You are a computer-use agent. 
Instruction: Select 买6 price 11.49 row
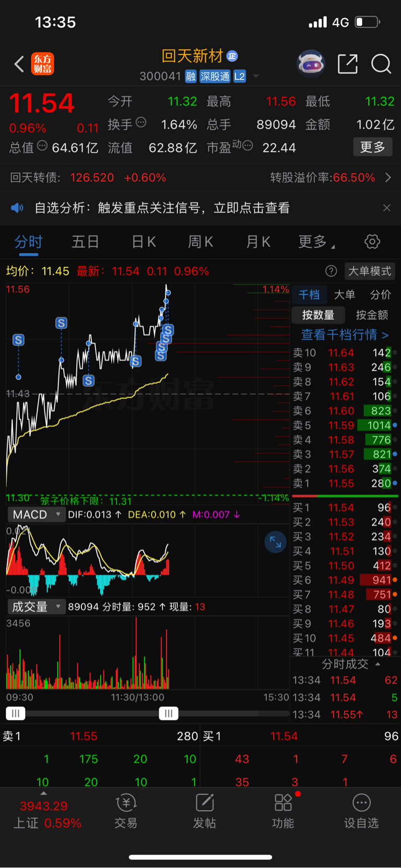[344, 580]
